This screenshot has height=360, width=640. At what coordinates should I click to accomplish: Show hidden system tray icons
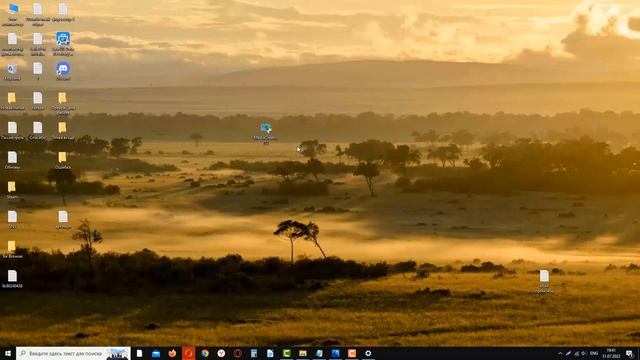point(560,353)
